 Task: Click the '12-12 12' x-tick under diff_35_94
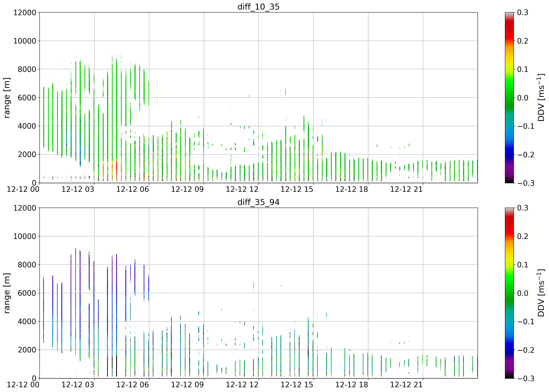click(x=242, y=385)
